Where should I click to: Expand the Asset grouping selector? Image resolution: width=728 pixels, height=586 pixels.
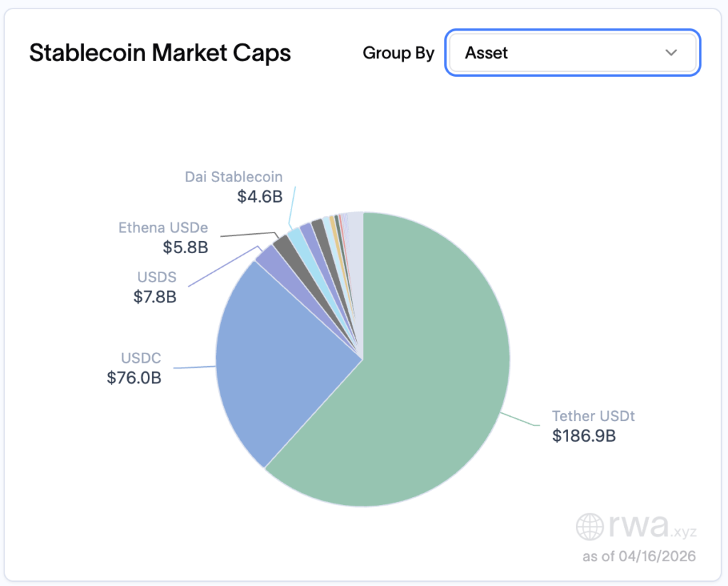tap(572, 53)
